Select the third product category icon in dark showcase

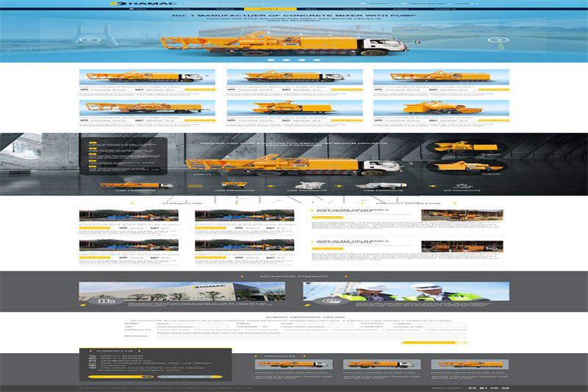[308, 186]
